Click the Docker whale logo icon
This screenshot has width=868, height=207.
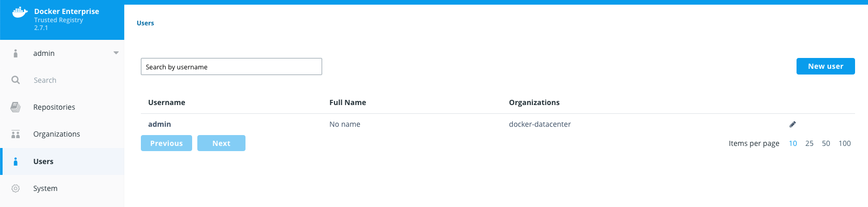coord(20,12)
